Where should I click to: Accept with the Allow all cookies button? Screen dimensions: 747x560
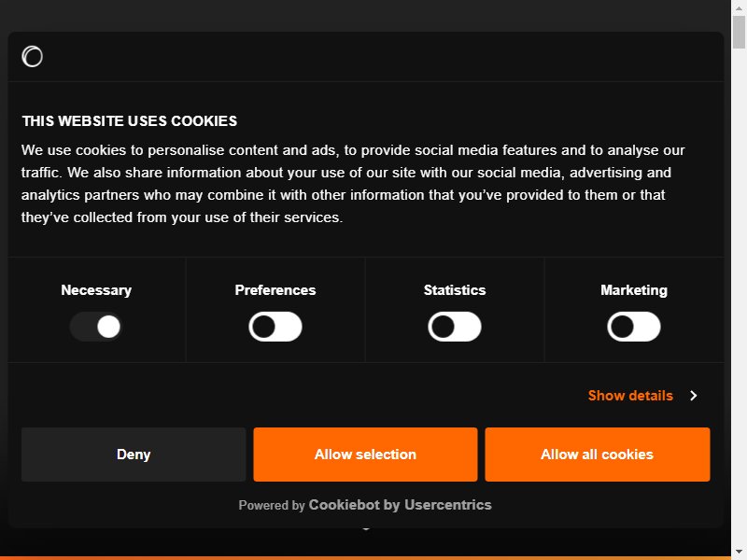point(598,455)
